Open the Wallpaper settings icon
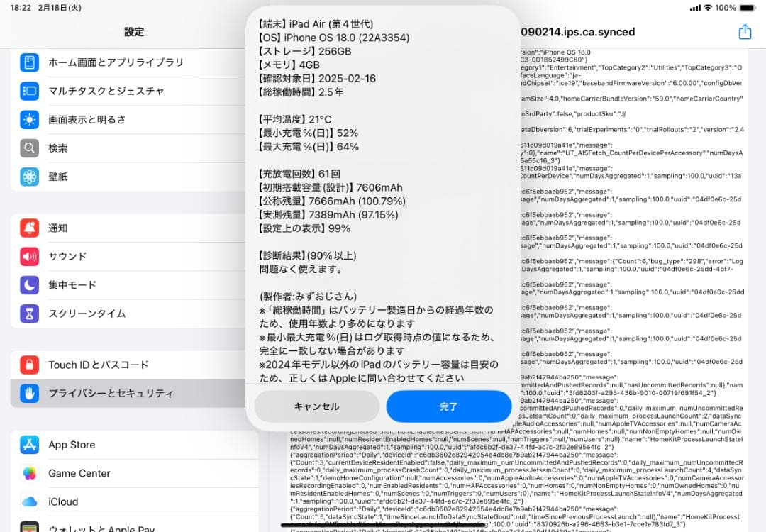 pyautogui.click(x=30, y=177)
